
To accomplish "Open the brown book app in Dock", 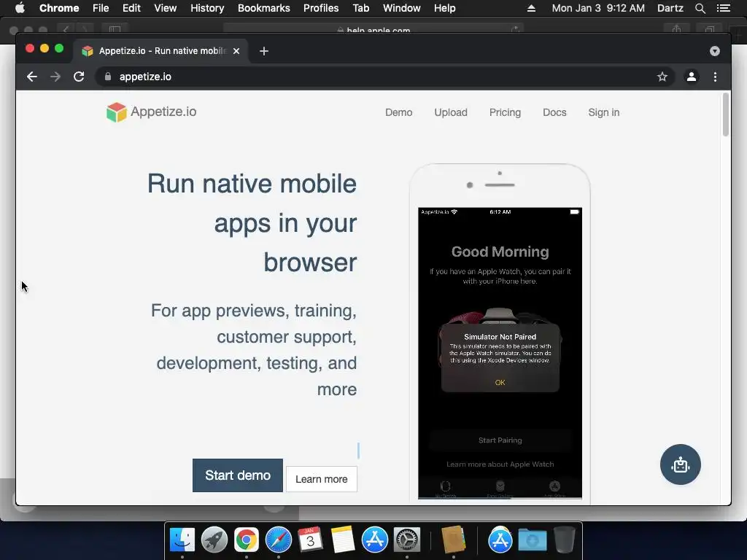I will point(453,539).
